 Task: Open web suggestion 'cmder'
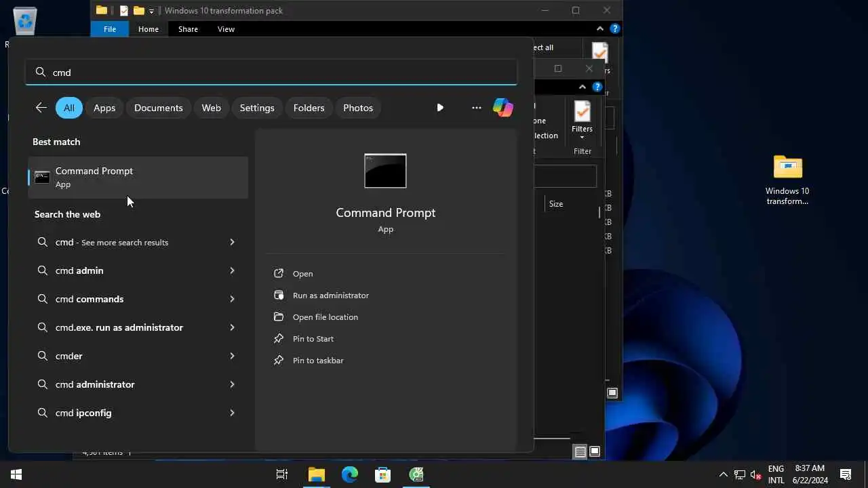[x=138, y=356]
